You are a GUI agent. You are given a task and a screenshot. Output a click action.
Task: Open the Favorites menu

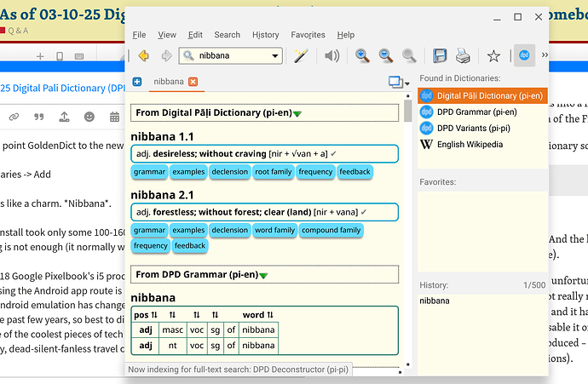(x=308, y=35)
